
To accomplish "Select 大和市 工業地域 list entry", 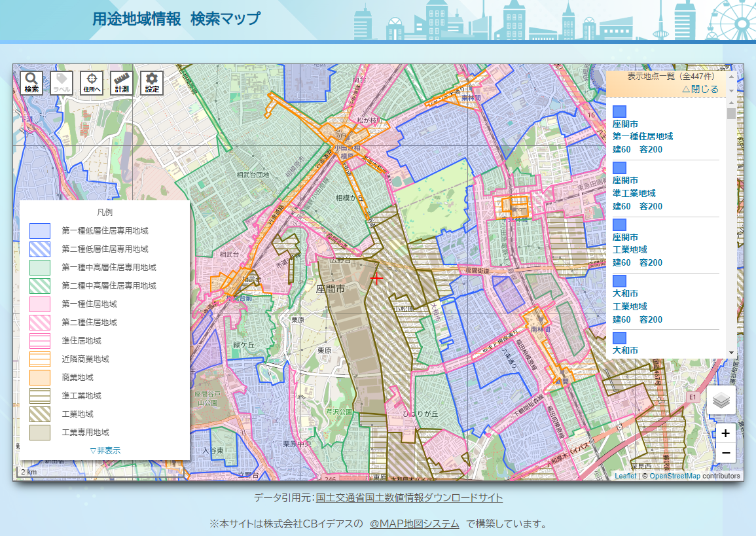I will click(630, 306).
